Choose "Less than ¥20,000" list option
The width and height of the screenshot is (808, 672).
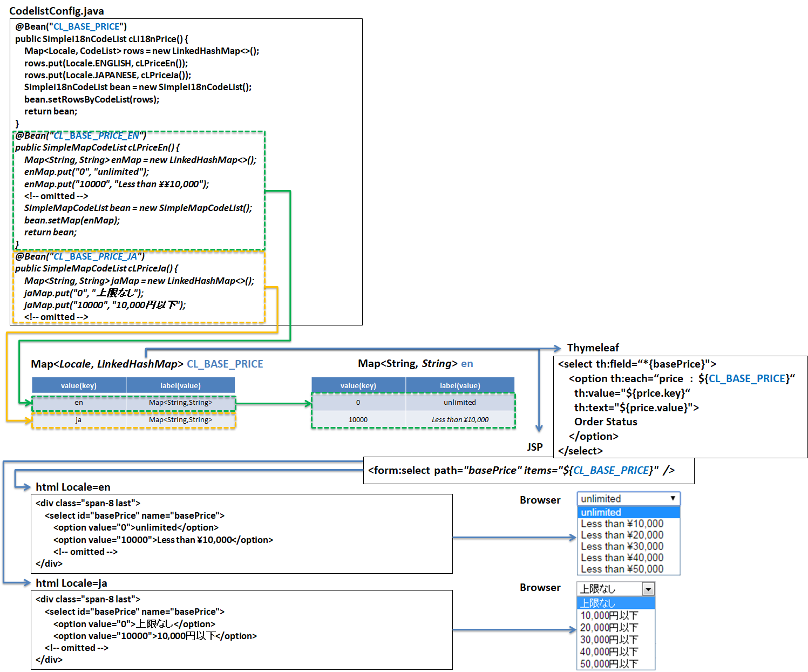[622, 535]
